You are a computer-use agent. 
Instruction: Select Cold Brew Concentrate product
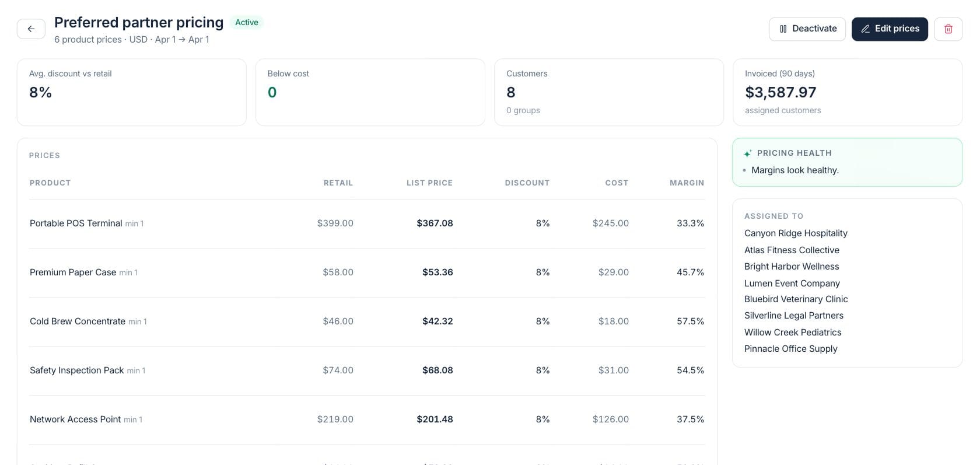(78, 321)
